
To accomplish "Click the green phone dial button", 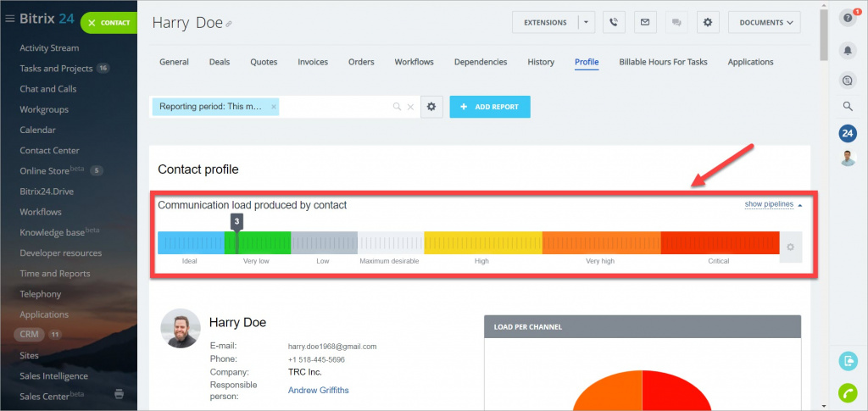I will 848,392.
